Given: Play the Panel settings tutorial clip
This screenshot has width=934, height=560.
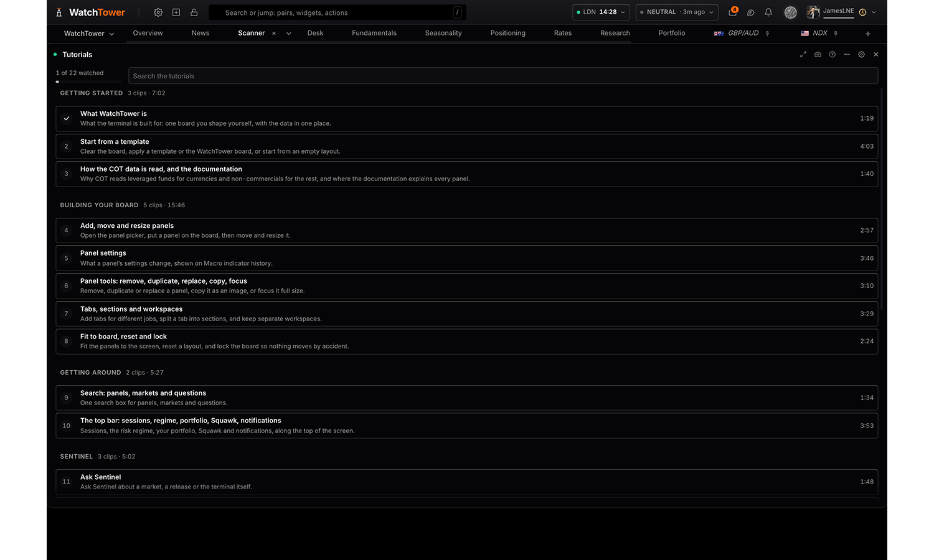Looking at the screenshot, I should tap(467, 258).
